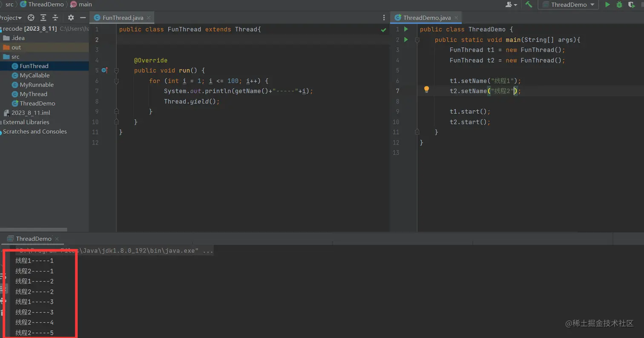Close the ThreadDemo run tab
Image resolution: width=644 pixels, height=338 pixels.
[57, 239]
